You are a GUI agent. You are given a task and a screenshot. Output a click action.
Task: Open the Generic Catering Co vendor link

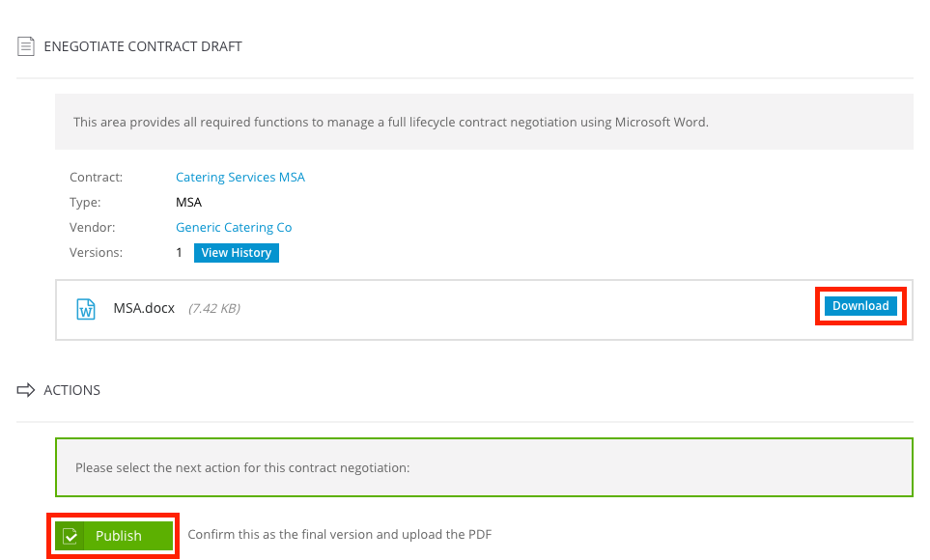[x=234, y=227]
